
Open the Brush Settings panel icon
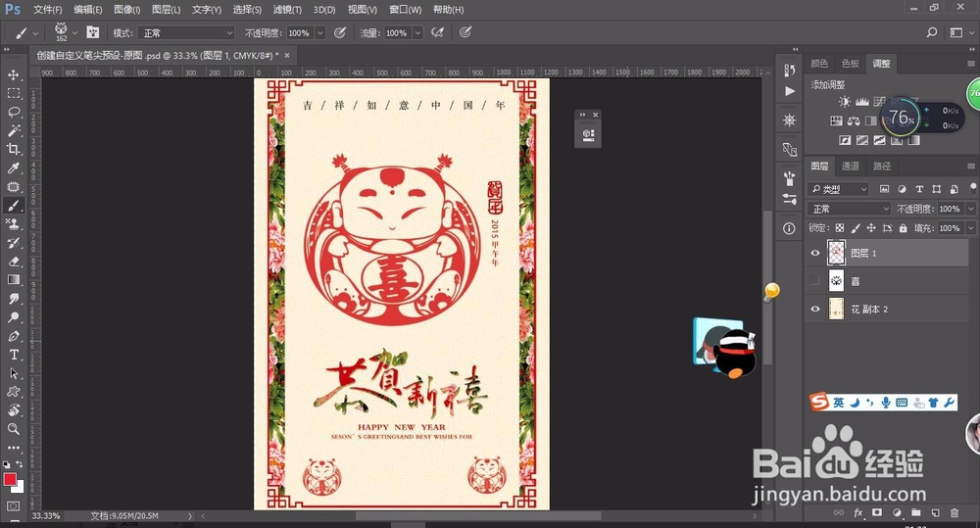[x=92, y=32]
